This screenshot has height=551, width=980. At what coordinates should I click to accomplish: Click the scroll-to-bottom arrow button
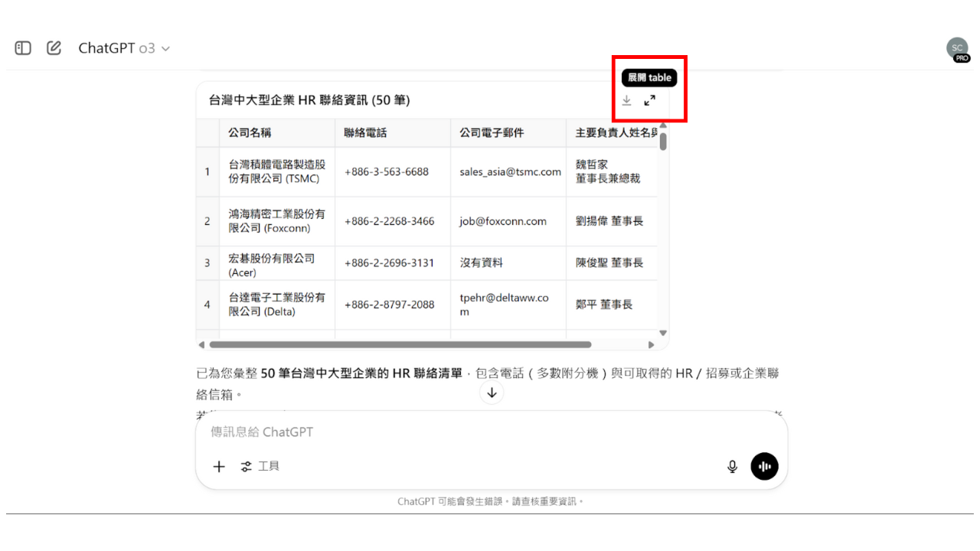[492, 393]
